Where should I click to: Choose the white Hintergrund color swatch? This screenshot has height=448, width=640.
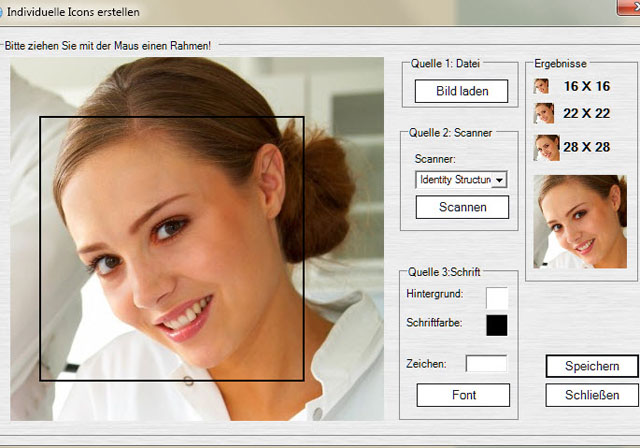tap(496, 297)
